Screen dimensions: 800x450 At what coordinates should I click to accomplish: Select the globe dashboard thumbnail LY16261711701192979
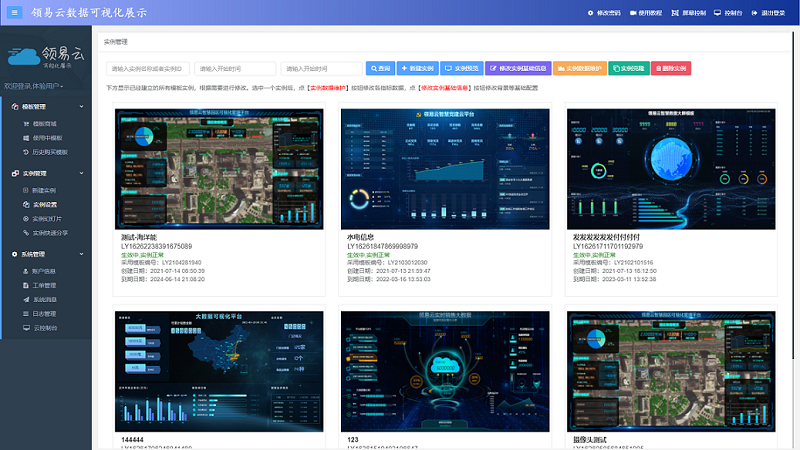coord(671,169)
